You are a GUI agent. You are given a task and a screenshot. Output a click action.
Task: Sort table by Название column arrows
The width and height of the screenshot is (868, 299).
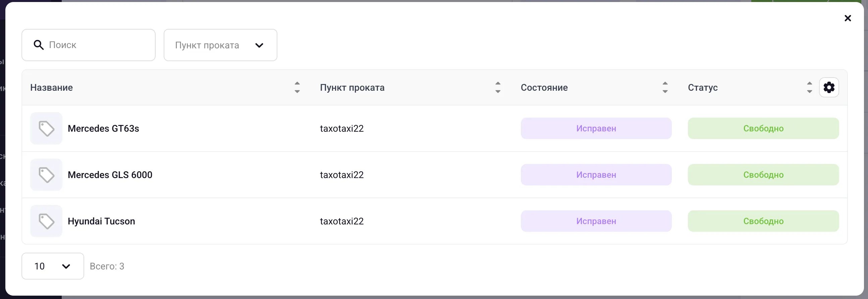[297, 87]
